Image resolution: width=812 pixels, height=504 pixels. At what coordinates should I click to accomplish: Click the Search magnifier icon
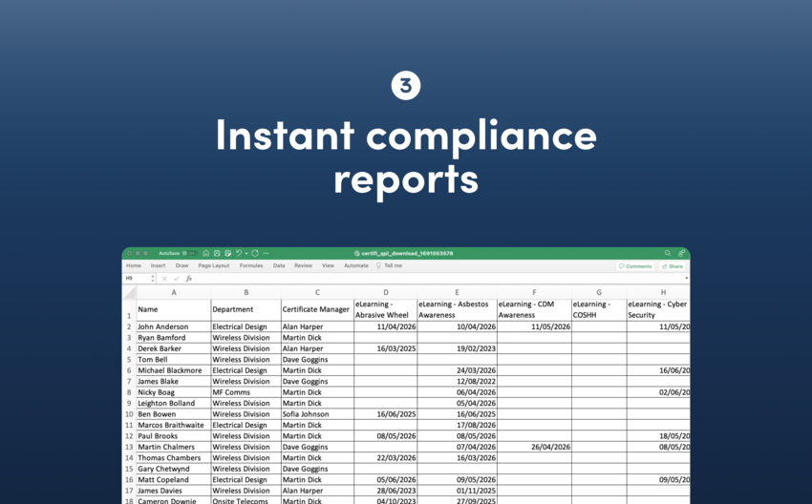pos(668,254)
